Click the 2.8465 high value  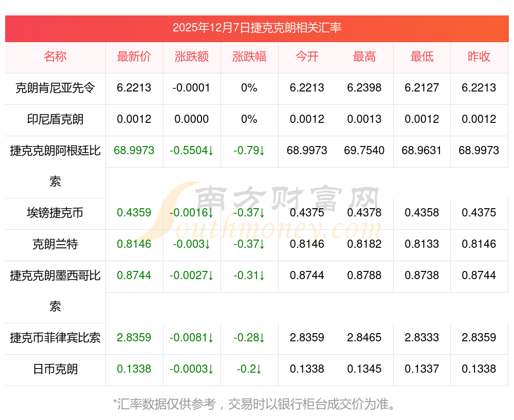pos(364,337)
